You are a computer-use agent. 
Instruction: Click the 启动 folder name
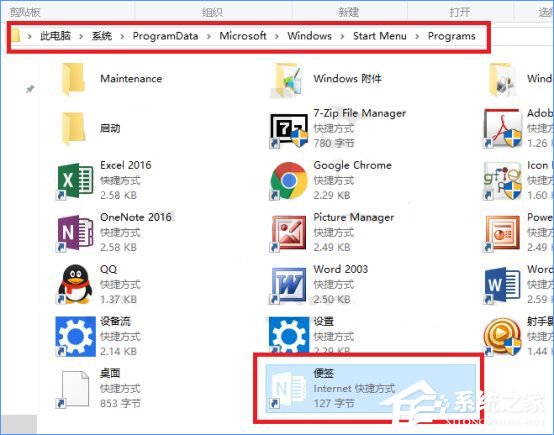[110, 128]
